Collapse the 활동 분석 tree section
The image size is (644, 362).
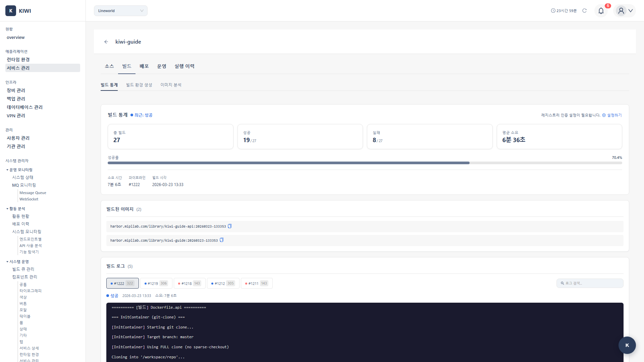coord(7,209)
